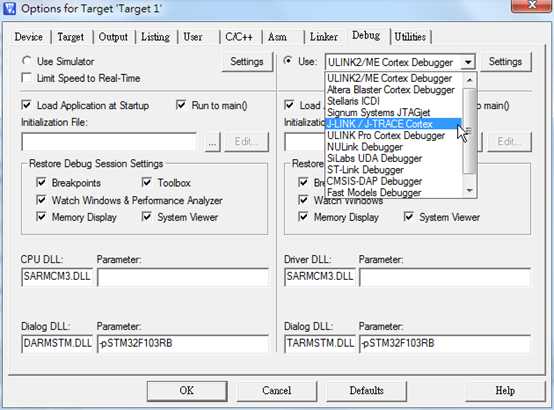
Task: Open Help for target options
Action: [505, 391]
